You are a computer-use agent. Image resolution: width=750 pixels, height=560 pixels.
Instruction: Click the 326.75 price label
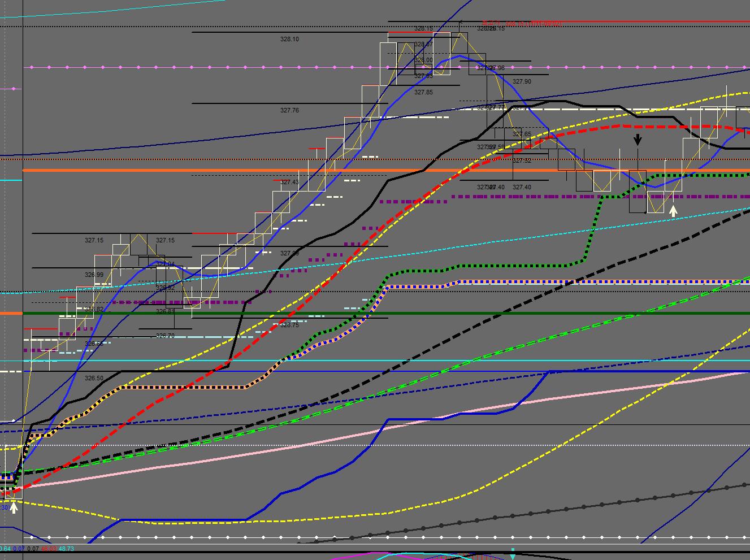289,325
